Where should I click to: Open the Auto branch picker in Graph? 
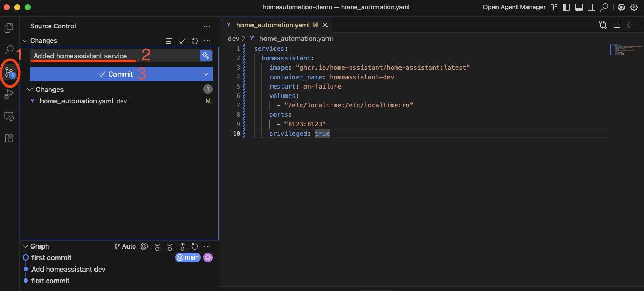125,246
